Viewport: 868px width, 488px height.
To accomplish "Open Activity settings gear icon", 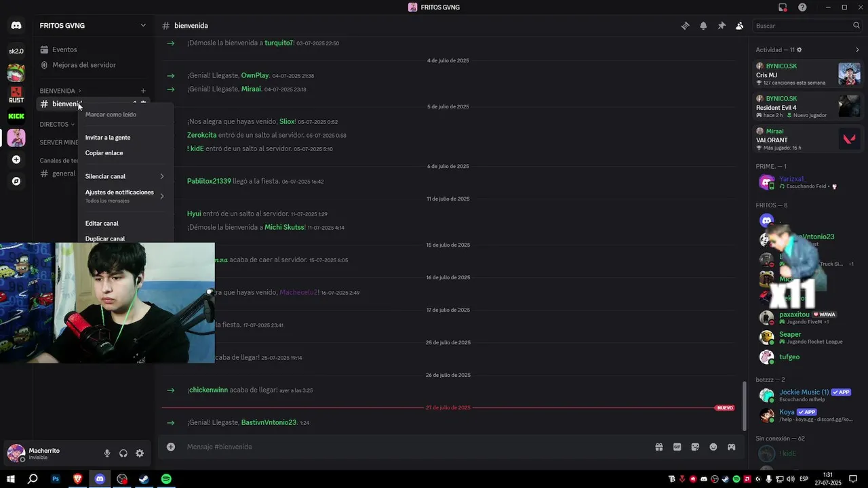I will tap(800, 50).
